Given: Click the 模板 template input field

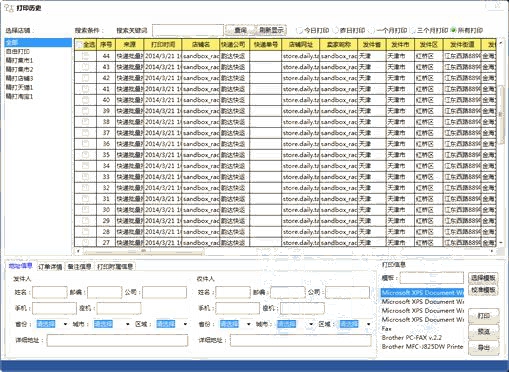Looking at the screenshot, I should pyautogui.click(x=432, y=278).
